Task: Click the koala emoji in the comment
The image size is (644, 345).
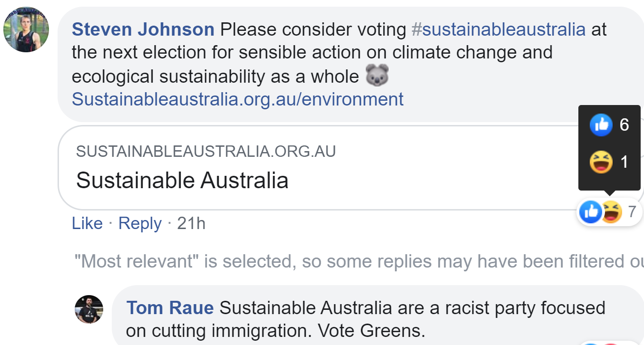Action: click(377, 76)
